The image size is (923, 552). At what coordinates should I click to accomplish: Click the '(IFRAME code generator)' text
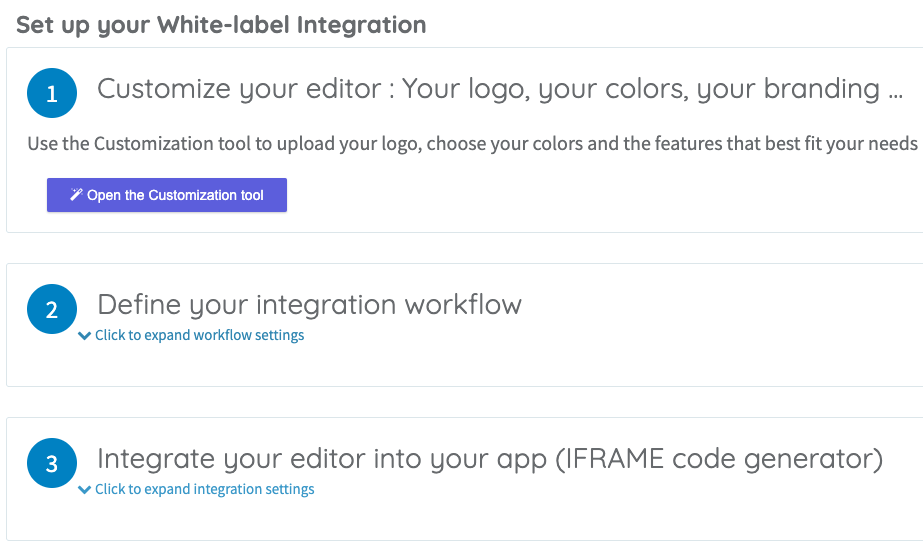click(719, 459)
